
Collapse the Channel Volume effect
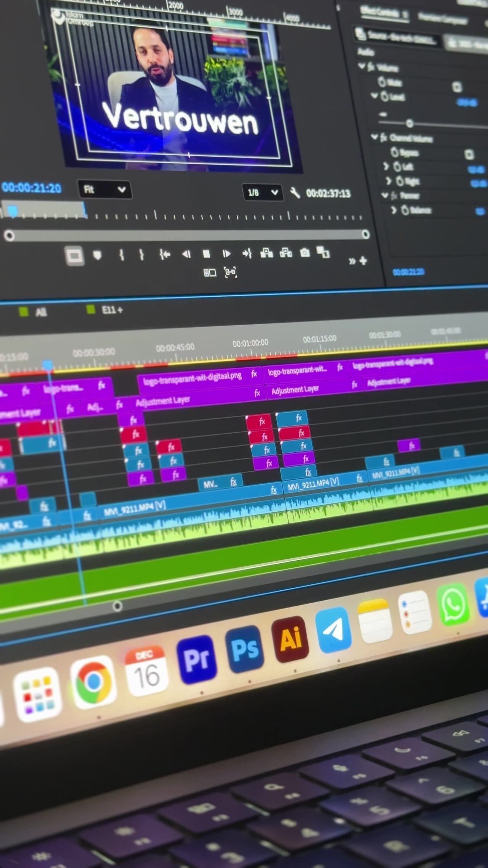click(x=374, y=137)
